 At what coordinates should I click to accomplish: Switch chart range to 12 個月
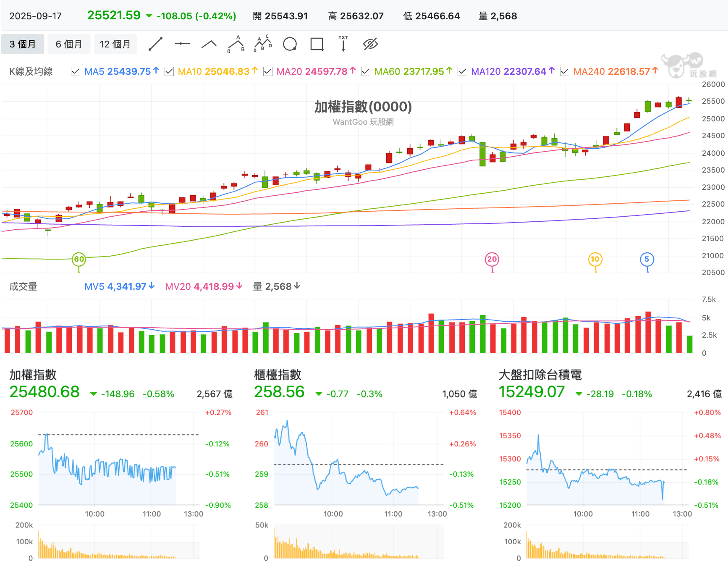click(115, 44)
